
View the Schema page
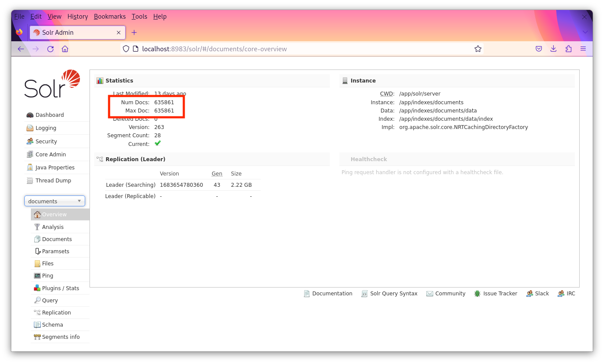(x=60, y=325)
